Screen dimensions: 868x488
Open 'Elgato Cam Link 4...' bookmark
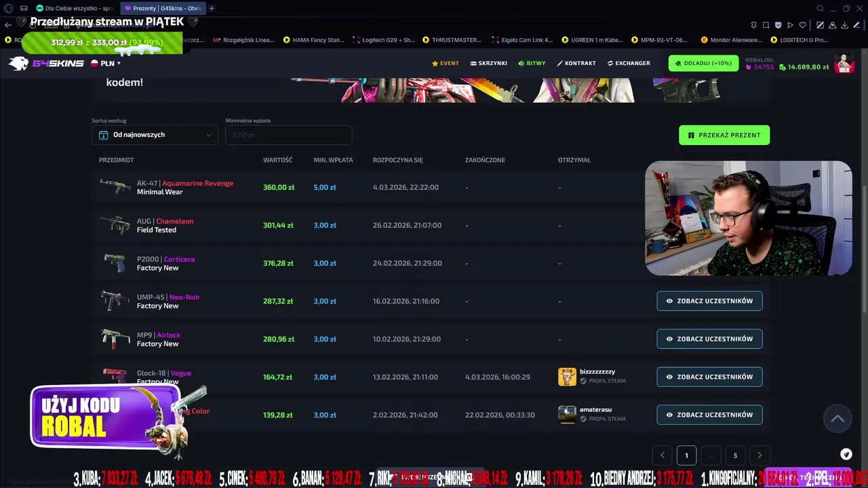click(x=521, y=40)
